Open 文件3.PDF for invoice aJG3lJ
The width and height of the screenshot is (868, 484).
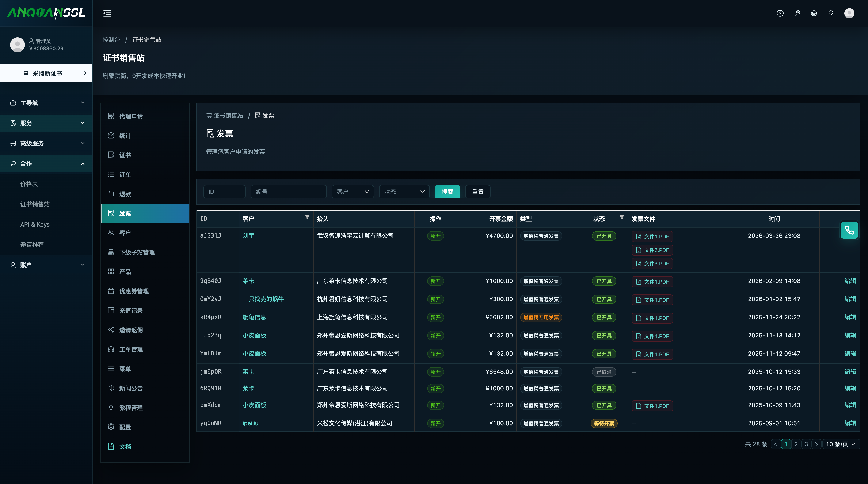652,264
